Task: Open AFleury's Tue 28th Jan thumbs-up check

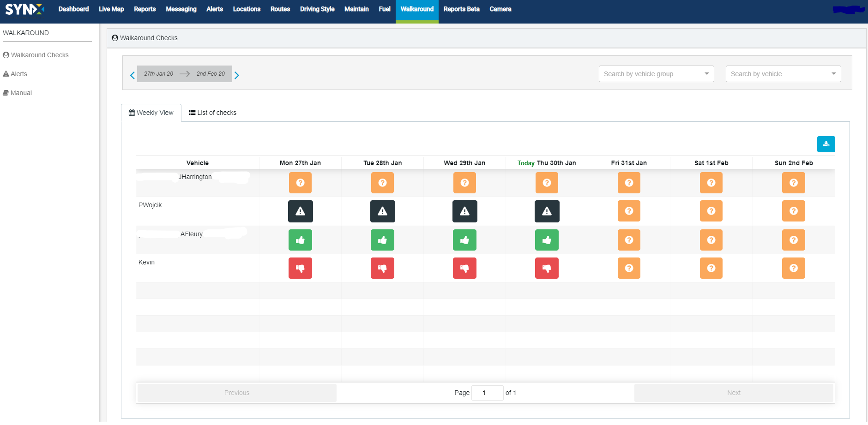Action: pos(382,240)
